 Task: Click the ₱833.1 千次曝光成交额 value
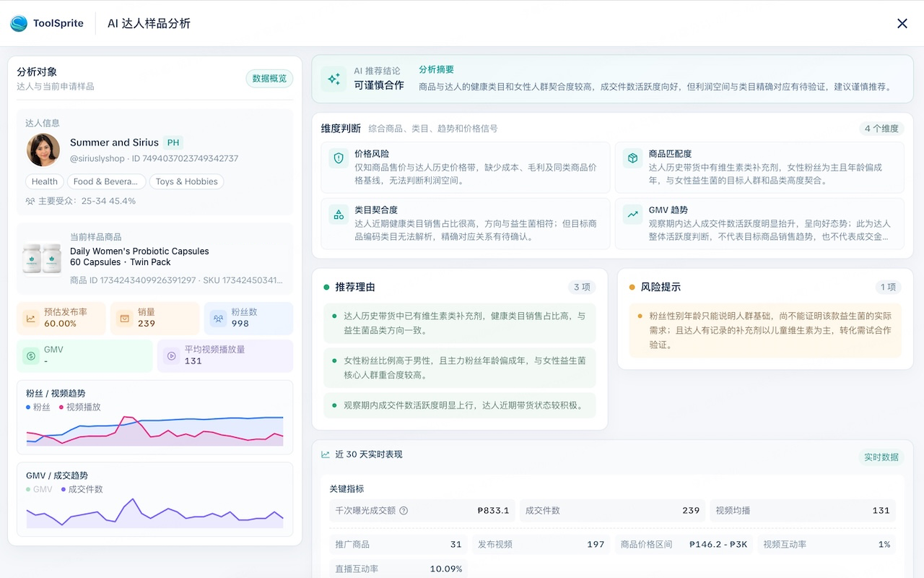point(493,510)
